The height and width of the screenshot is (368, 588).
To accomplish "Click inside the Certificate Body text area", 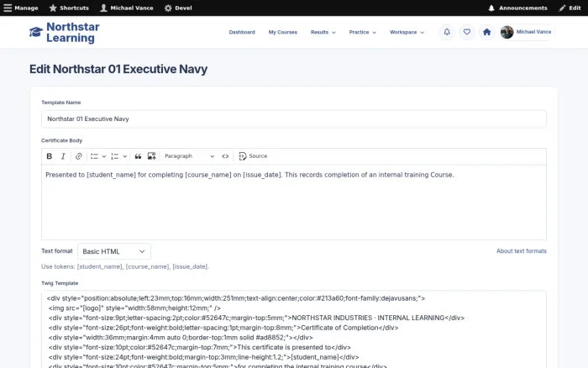I will [x=294, y=202].
